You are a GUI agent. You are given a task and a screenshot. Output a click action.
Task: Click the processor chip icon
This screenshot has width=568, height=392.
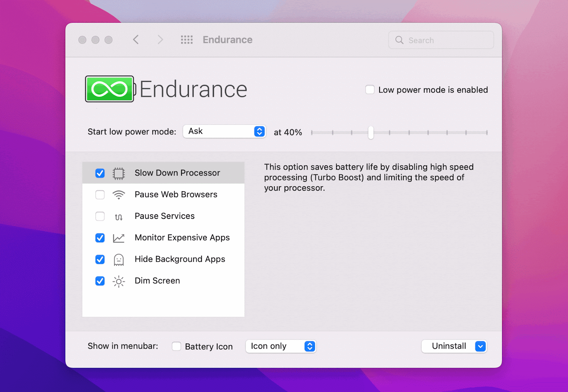coord(119,173)
